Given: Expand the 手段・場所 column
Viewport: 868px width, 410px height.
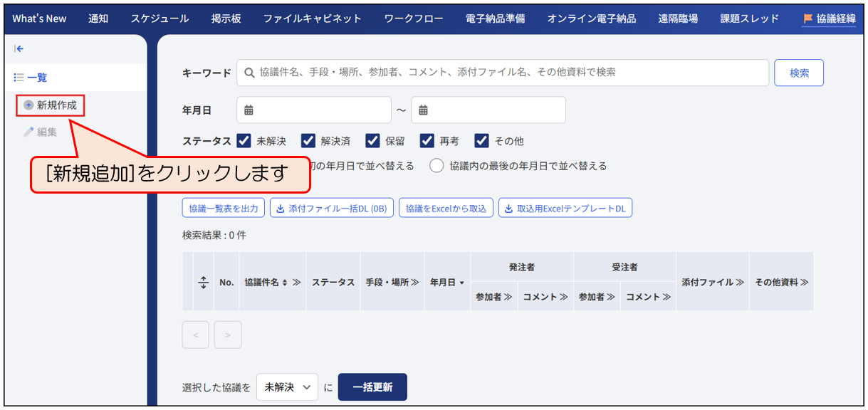Looking at the screenshot, I should (414, 283).
